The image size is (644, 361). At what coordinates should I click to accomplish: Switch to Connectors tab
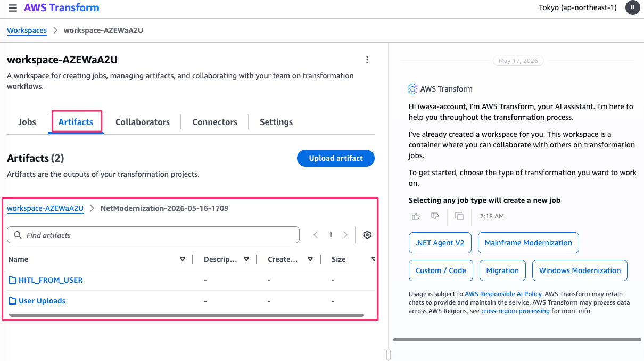coord(215,122)
